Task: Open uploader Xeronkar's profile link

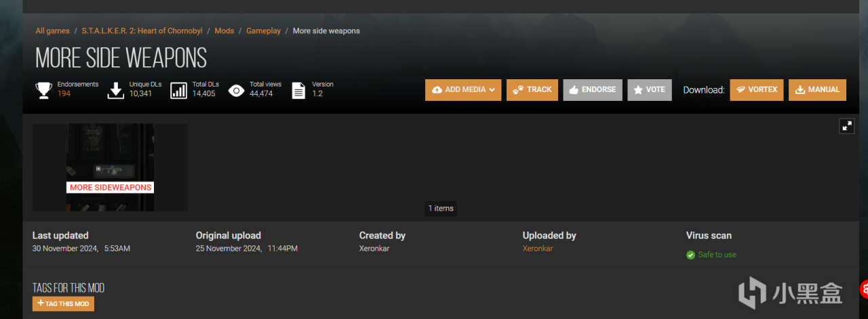Action: point(538,249)
